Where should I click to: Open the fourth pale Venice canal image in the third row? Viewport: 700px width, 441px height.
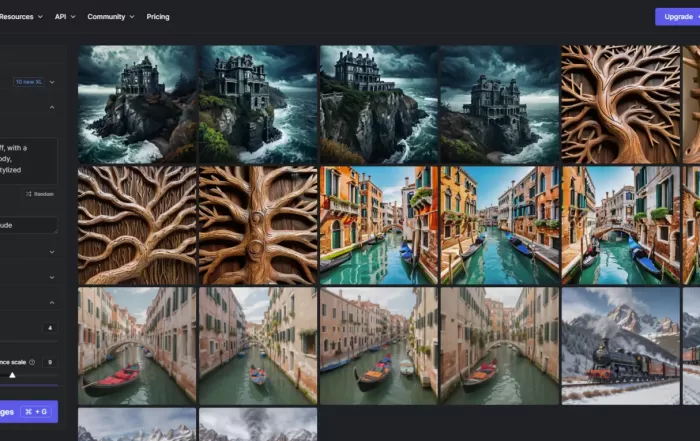pyautogui.click(x=500, y=346)
